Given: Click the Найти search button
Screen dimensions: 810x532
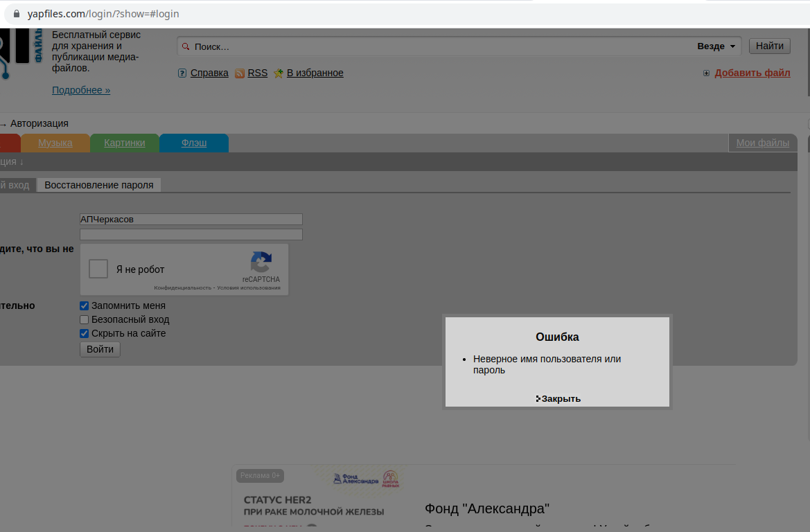Looking at the screenshot, I should pos(769,46).
